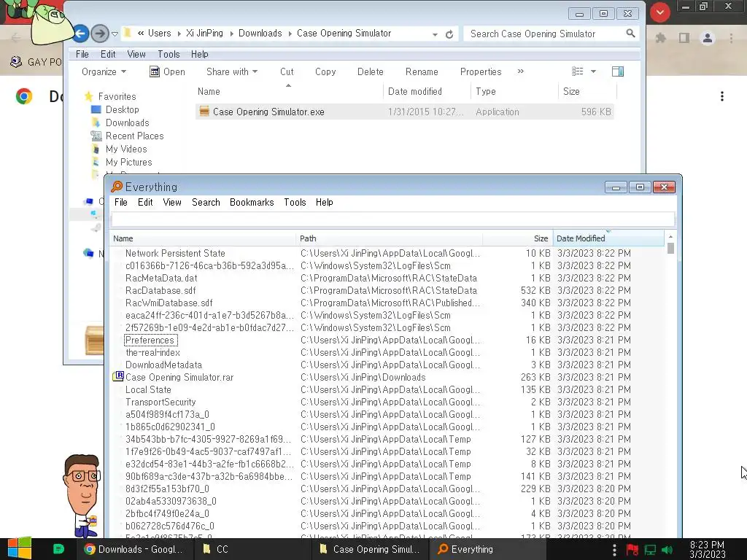Open address bar history dropdown arrow
747x560 pixels.
coord(435,34)
